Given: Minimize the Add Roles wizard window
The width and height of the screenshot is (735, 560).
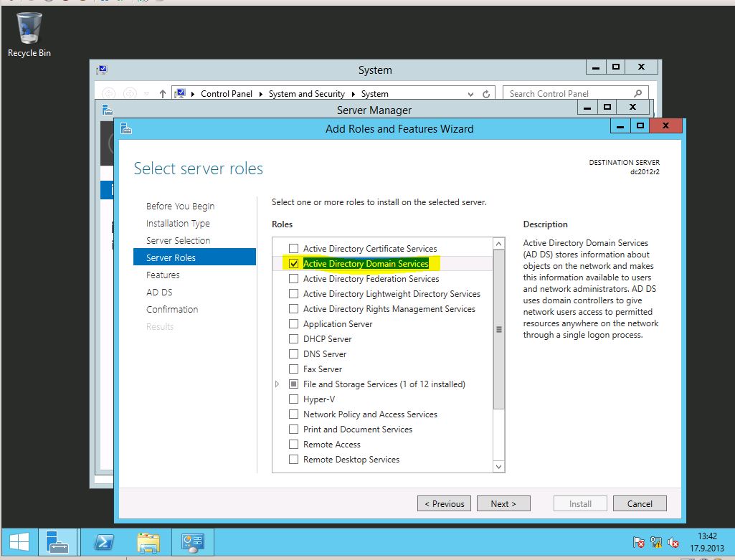Looking at the screenshot, I should 620,126.
